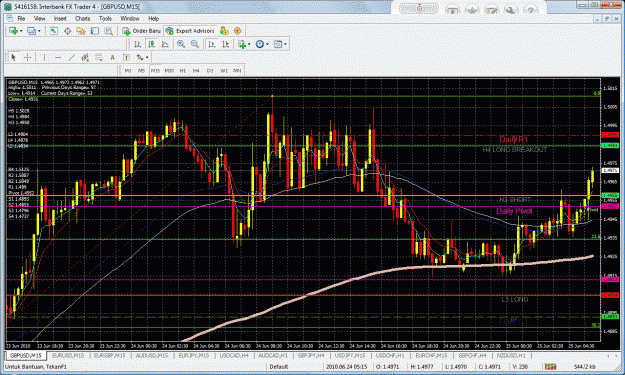Select the Trendline tool
This screenshot has width=625, height=375.
71,57
